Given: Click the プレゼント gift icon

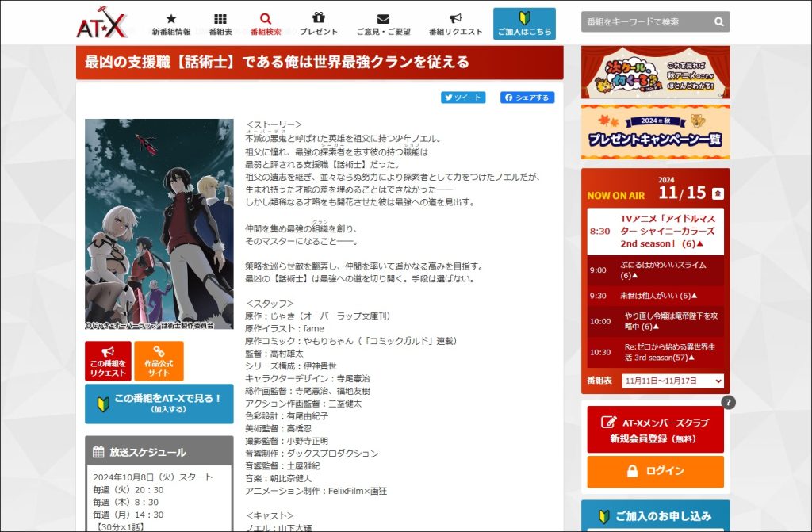Looking at the screenshot, I should click(x=319, y=17).
